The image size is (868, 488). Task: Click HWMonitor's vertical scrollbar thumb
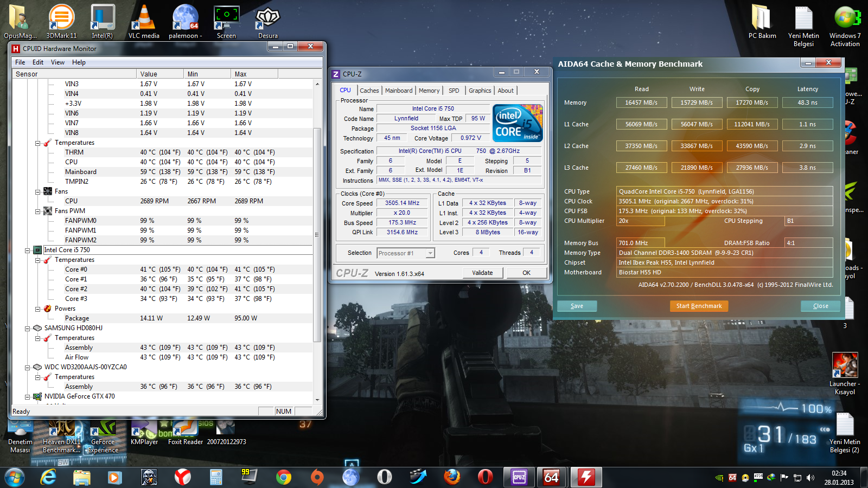(x=317, y=235)
